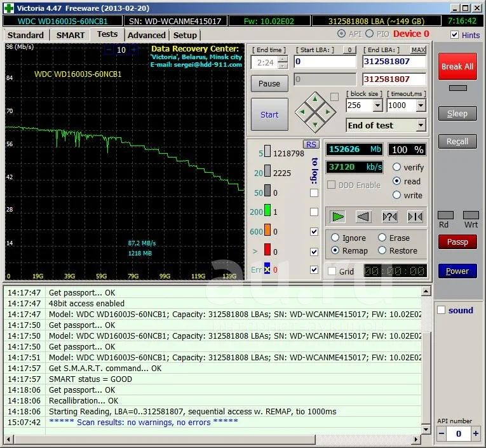Click the blue Err X block icon

pos(267,269)
